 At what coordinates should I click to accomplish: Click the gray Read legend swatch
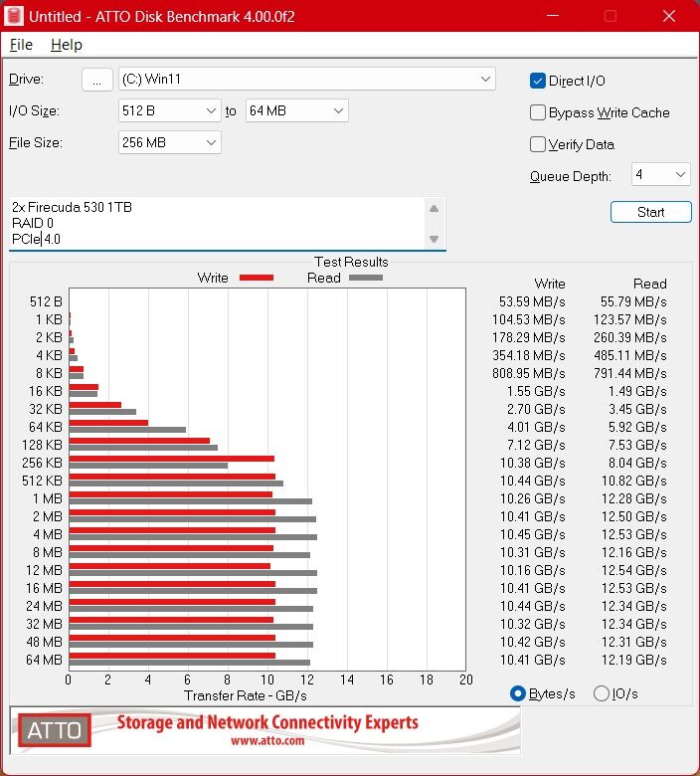(366, 278)
